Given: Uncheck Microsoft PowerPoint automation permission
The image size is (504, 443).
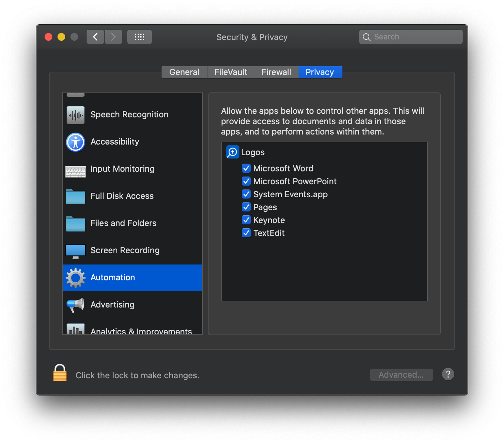Looking at the screenshot, I should pyautogui.click(x=246, y=181).
